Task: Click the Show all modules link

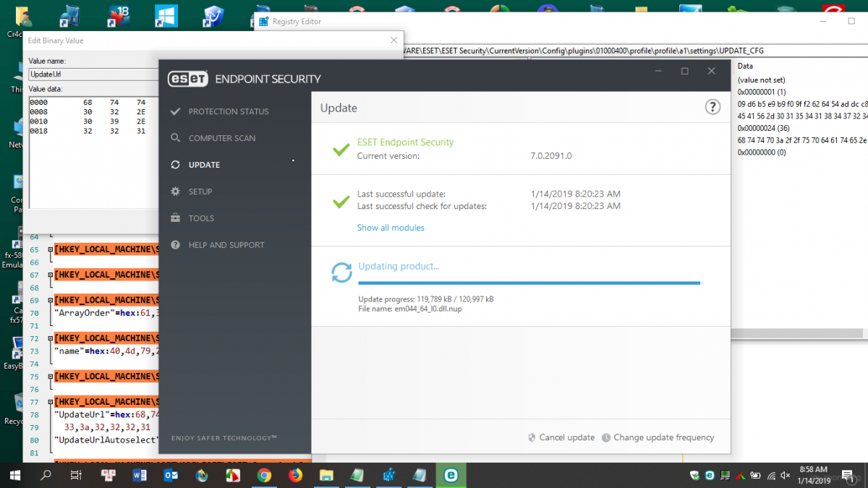Action: [x=391, y=228]
